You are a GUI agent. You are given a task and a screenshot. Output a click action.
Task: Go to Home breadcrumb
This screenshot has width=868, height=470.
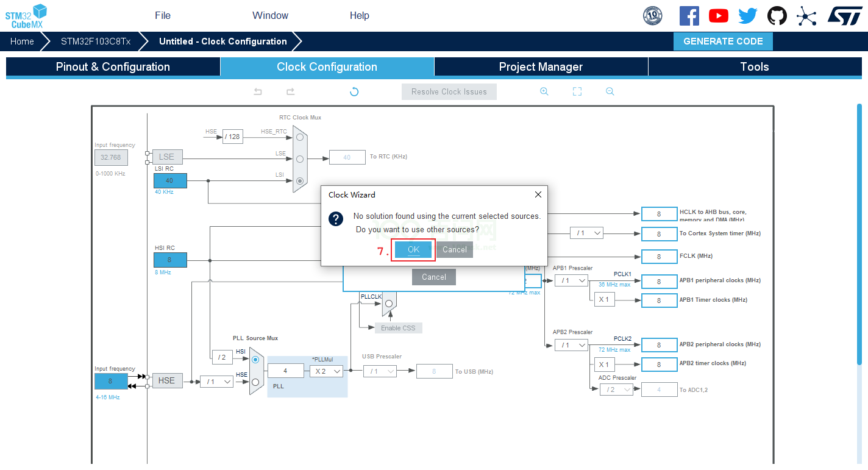pos(22,41)
